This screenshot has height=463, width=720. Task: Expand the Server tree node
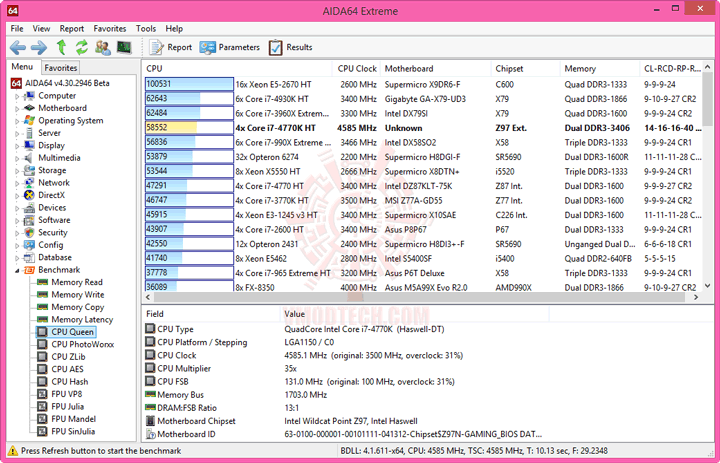click(x=17, y=134)
